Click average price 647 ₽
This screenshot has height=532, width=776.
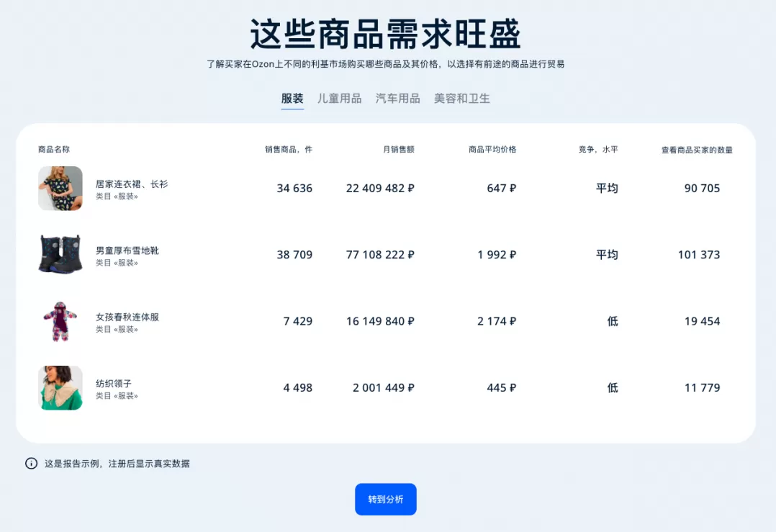[501, 188]
